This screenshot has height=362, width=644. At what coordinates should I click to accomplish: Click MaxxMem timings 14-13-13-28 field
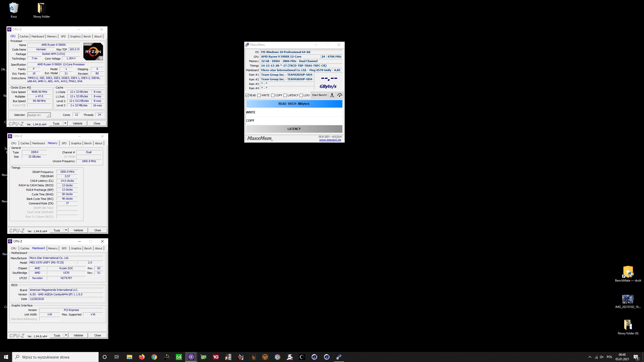(301, 66)
